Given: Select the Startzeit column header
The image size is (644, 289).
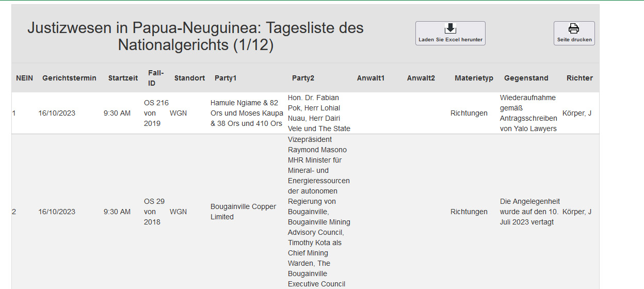Looking at the screenshot, I should point(123,78).
